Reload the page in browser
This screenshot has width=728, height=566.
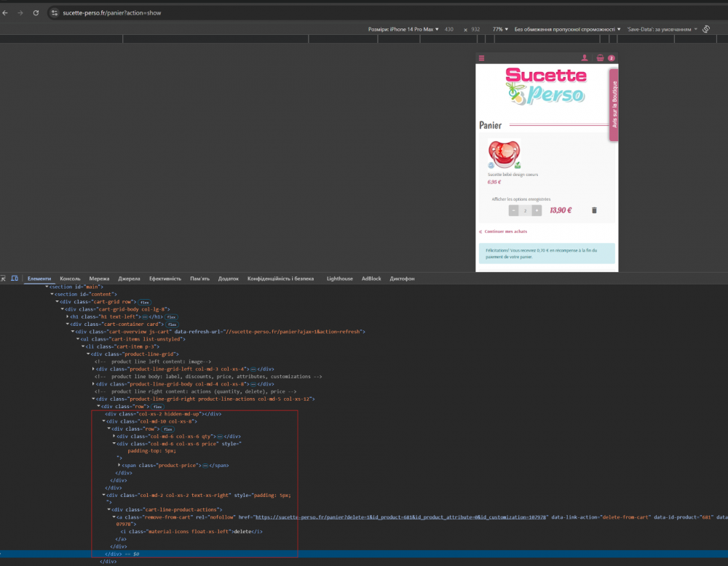tap(36, 12)
